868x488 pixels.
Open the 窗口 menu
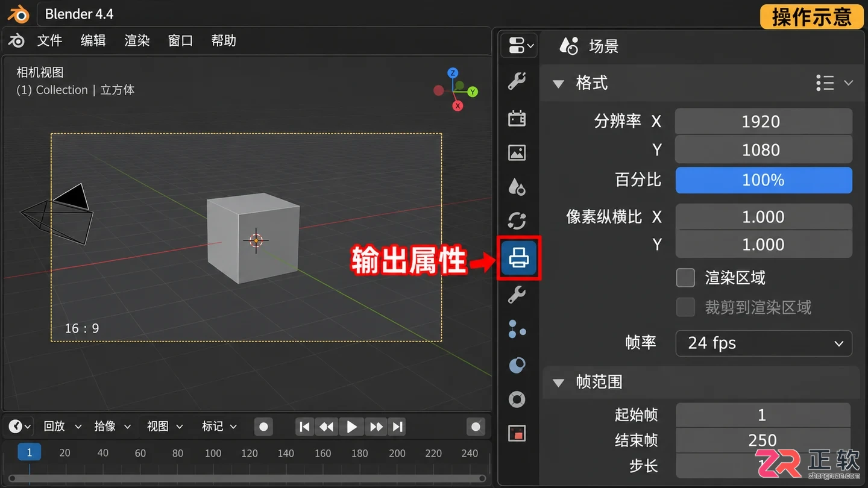point(180,40)
